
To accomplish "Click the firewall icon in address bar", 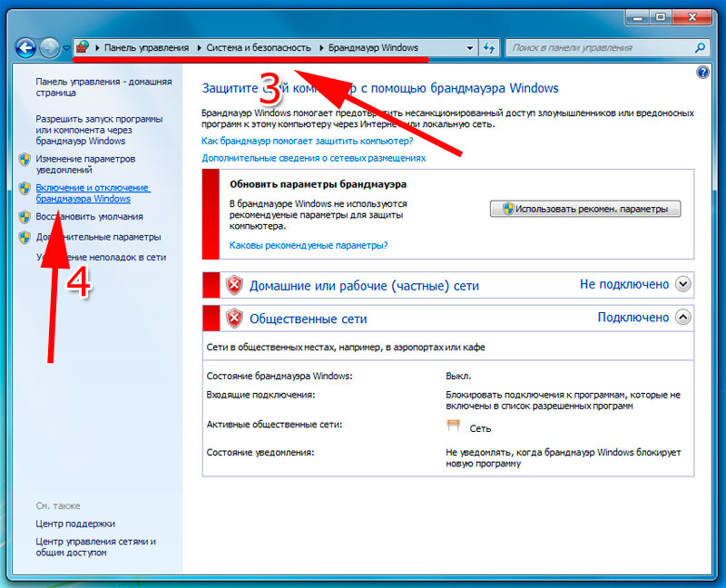I will pos(83,47).
